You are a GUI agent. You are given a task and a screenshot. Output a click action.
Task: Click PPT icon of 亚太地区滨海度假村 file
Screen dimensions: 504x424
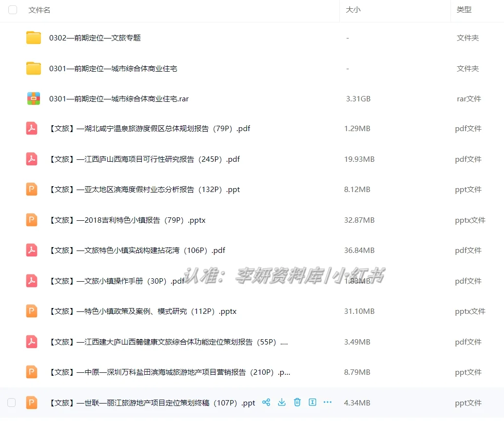click(x=32, y=189)
